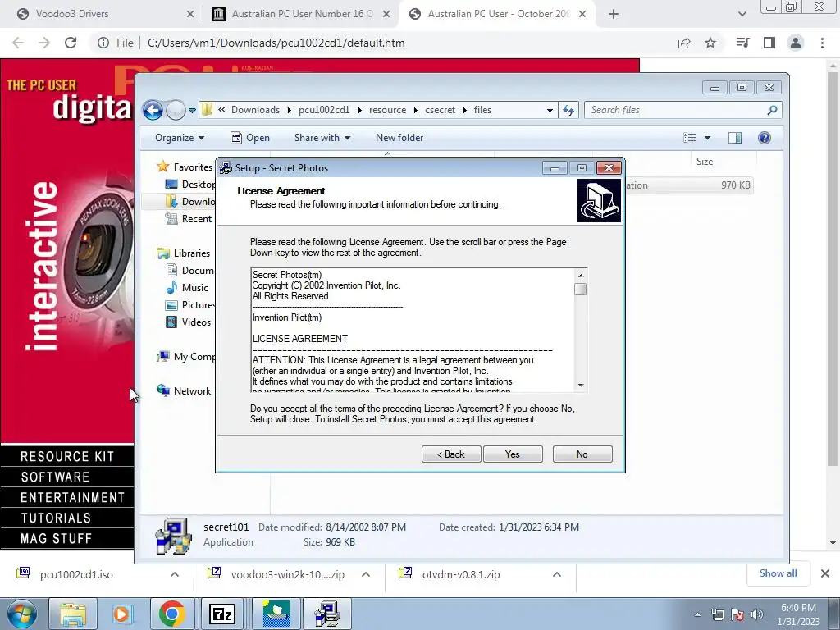Click No to decline the license
Viewport: 840px width, 630px height.
coord(582,454)
